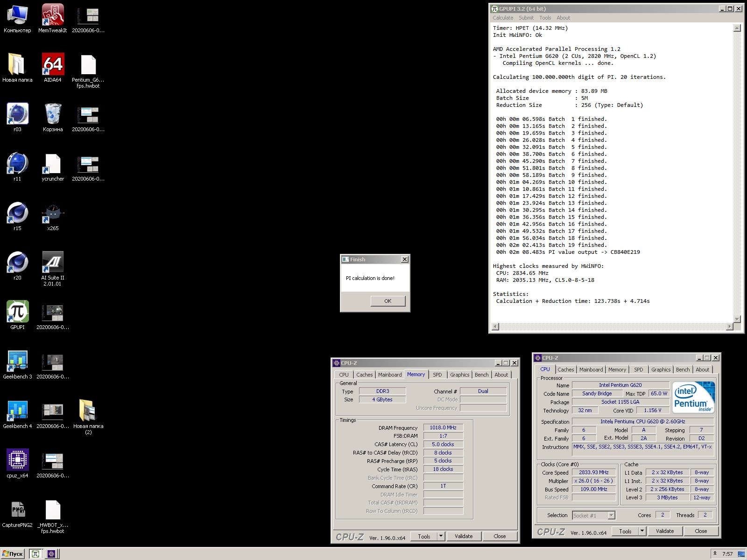Open Mainboard tab in CPU CPU-Z window

(x=591, y=370)
